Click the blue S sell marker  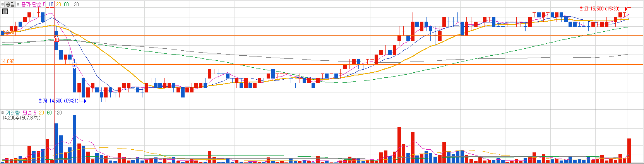[x=74, y=66]
